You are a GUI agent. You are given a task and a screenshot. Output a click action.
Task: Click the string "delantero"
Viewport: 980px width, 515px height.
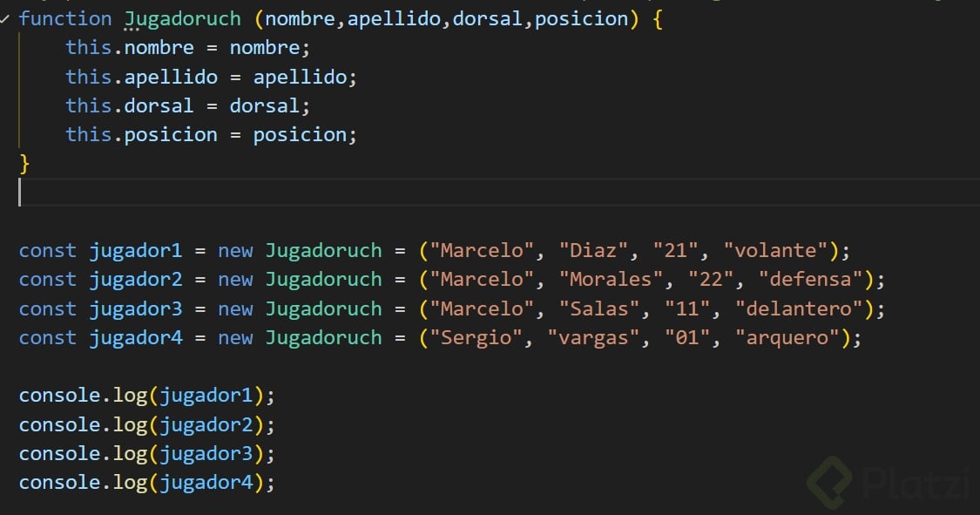pos(800,308)
